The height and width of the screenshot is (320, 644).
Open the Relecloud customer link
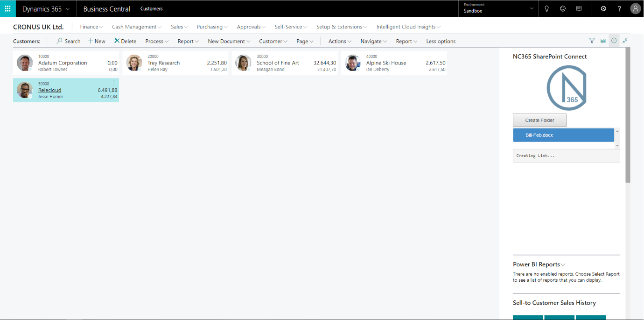[50, 90]
